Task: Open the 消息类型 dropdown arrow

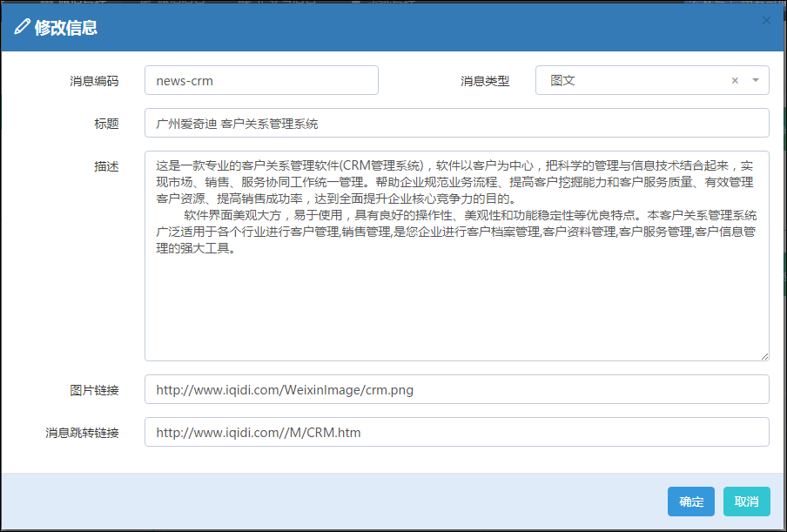Action: click(756, 80)
